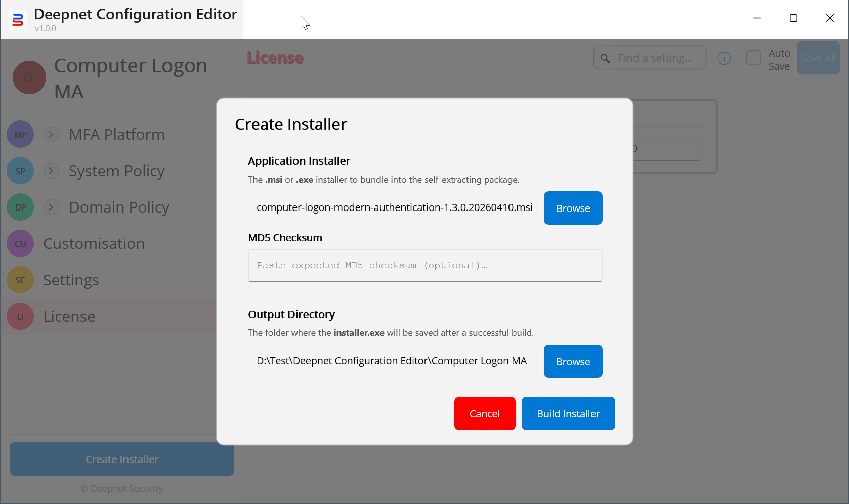
Task: Expand the MFA Platform chevron
Action: tap(51, 135)
